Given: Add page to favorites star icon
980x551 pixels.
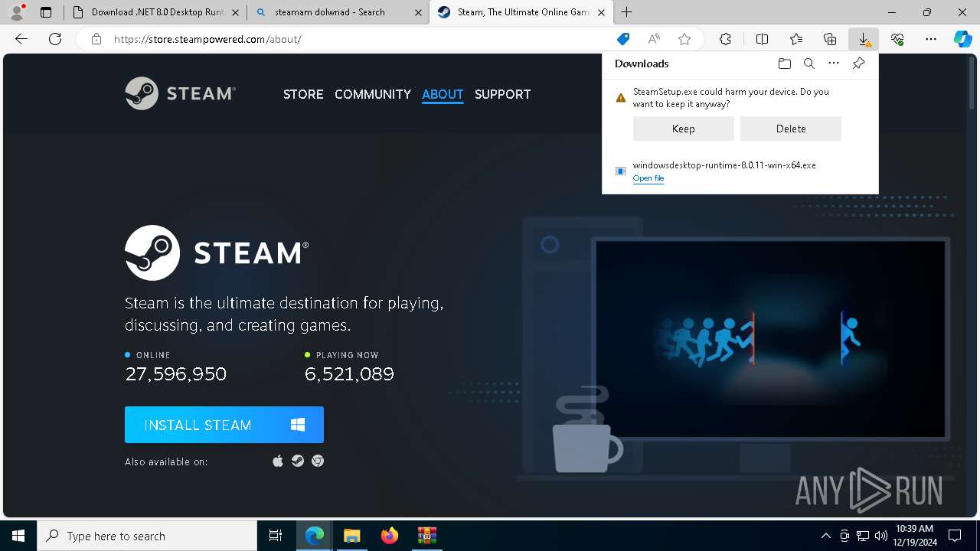Looking at the screenshot, I should pyautogui.click(x=684, y=39).
